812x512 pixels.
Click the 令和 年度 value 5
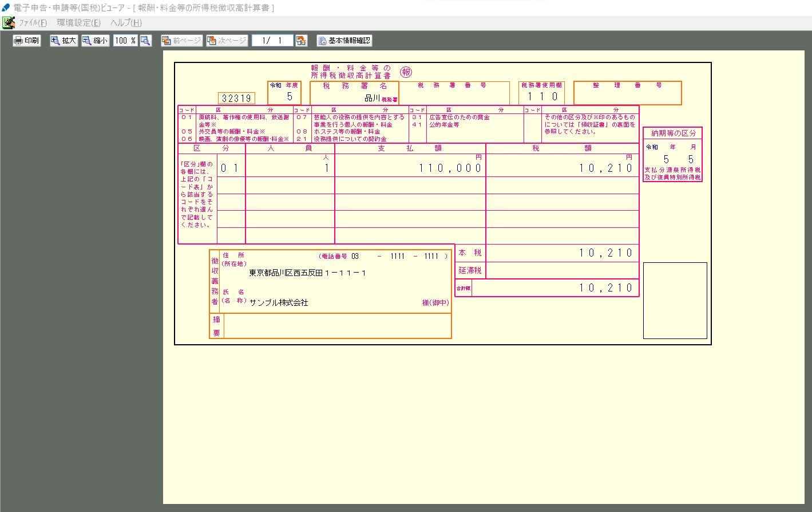tap(290, 97)
